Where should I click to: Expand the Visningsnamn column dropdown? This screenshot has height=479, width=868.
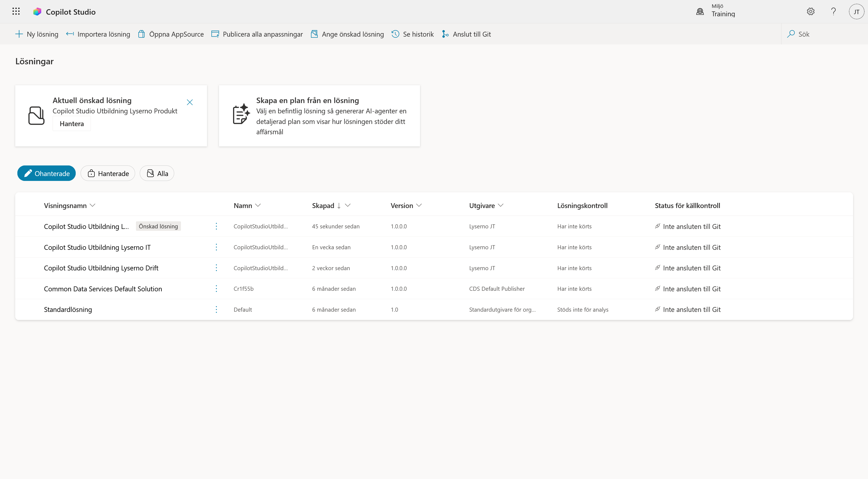point(93,205)
